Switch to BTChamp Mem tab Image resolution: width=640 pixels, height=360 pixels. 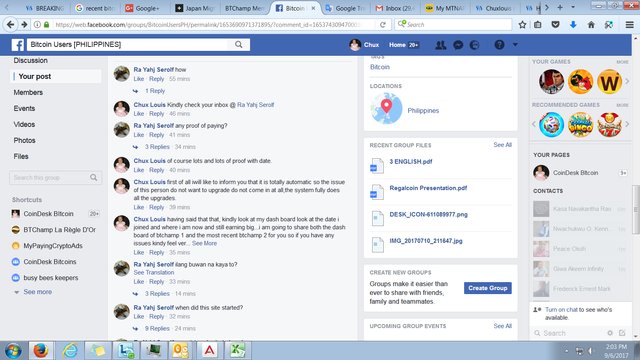click(244, 8)
